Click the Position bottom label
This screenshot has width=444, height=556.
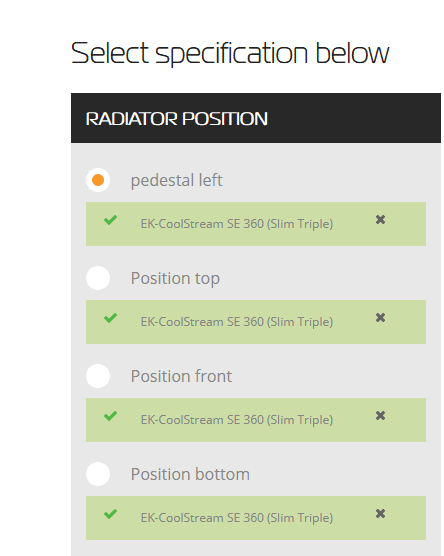(190, 474)
